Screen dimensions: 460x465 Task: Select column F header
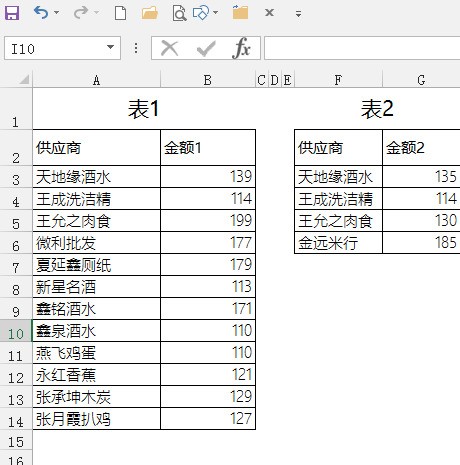coord(338,80)
